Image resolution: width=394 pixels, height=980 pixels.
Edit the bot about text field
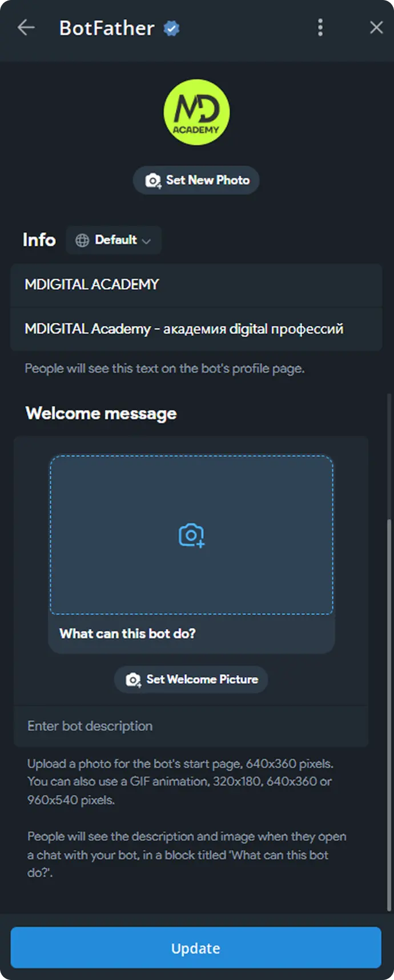196,329
